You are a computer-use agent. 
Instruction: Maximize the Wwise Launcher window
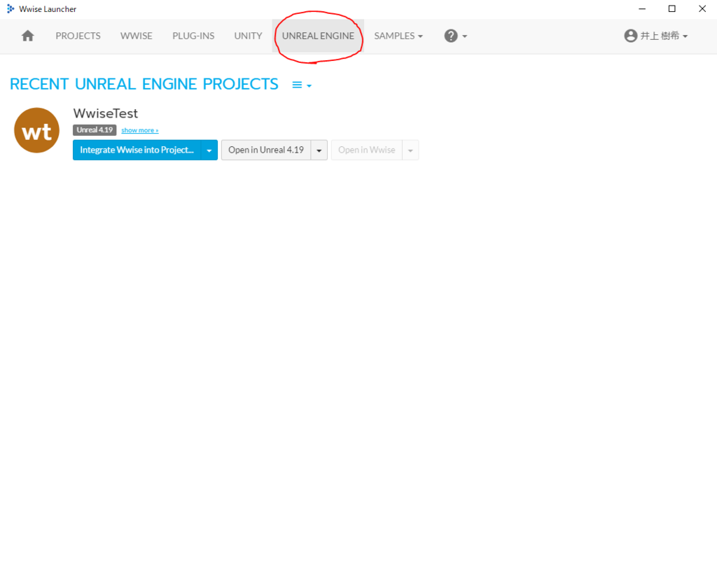coord(672,8)
